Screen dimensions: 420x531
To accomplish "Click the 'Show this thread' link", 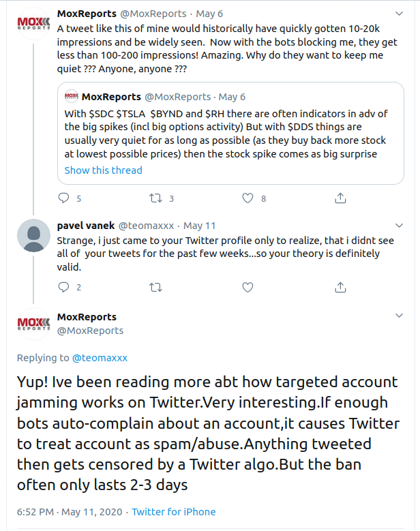I will pyautogui.click(x=103, y=170).
